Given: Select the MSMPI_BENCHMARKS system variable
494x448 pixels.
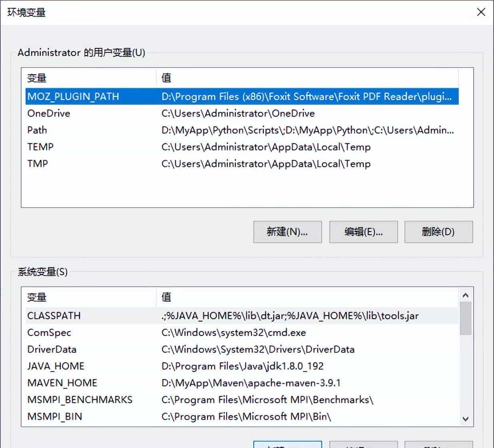Looking at the screenshot, I should click(x=242, y=400).
